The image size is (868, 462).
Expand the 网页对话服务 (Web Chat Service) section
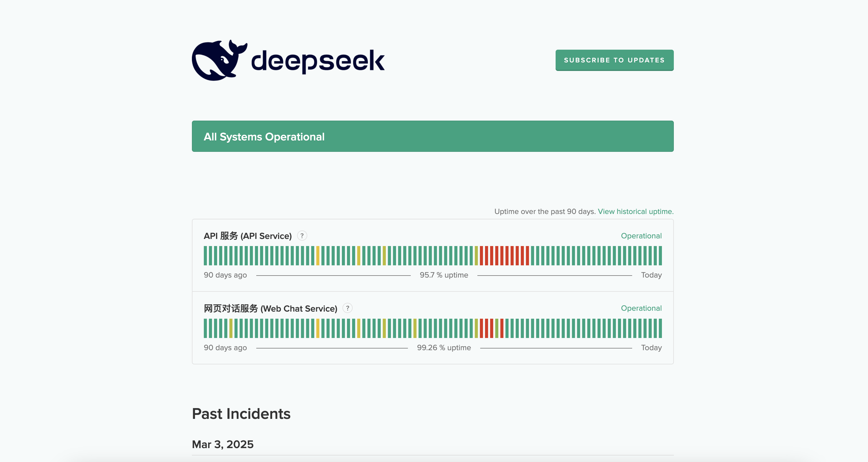coord(270,308)
